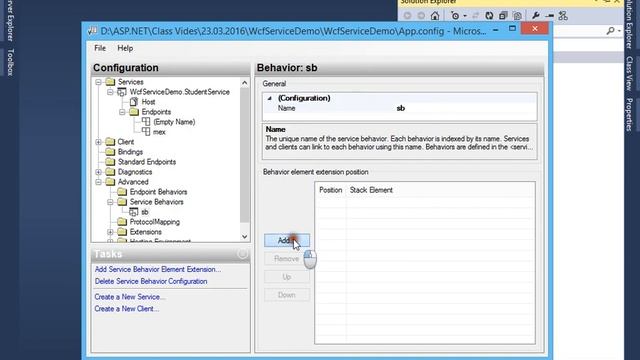Click Create a New Service link
The height and width of the screenshot is (360, 640).
tap(130, 297)
